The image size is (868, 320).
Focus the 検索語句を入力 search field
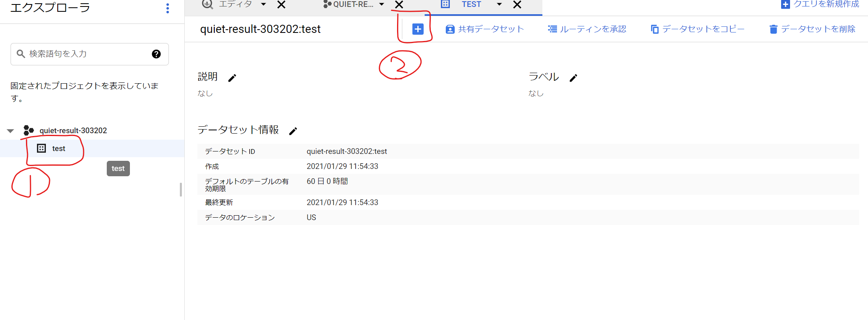90,54
